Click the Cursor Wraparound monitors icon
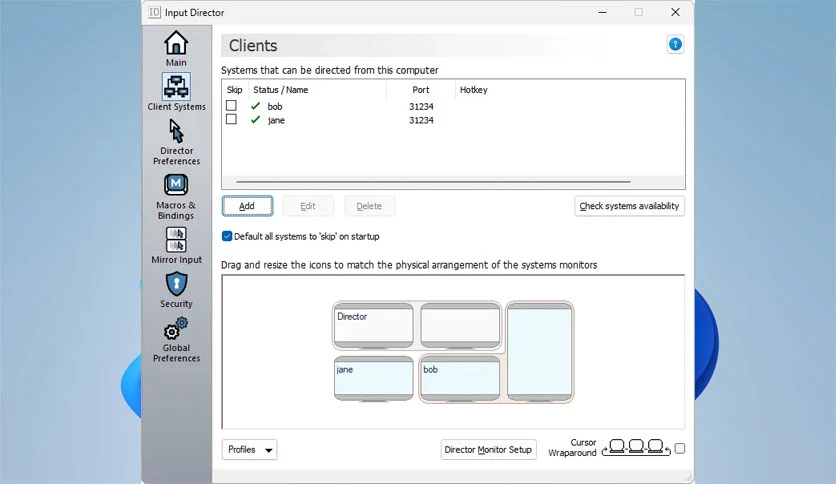This screenshot has width=836, height=484. pos(636,448)
